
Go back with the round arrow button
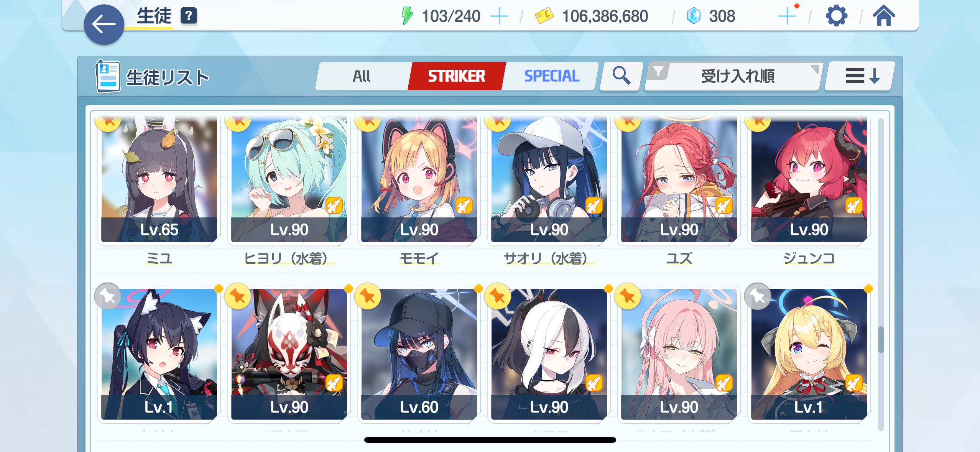point(104,25)
